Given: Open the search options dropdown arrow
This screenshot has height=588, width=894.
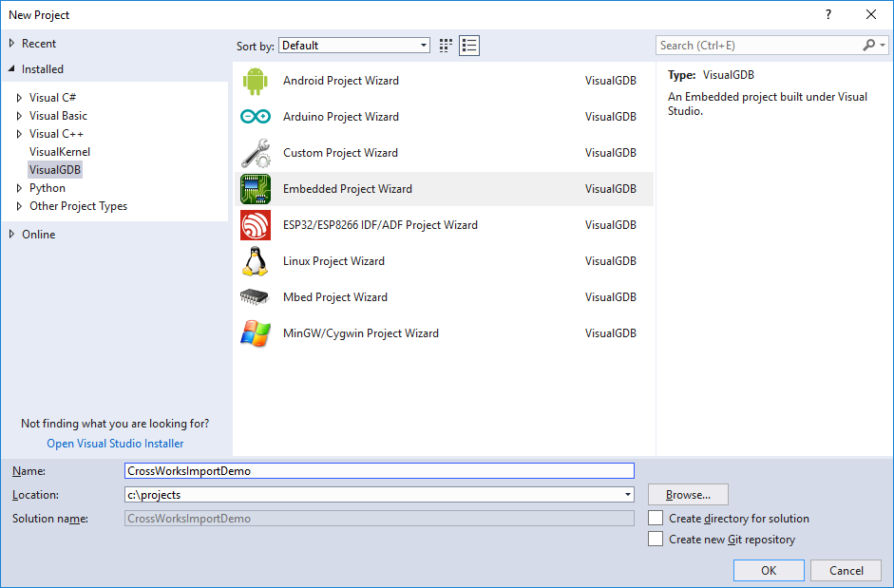Looking at the screenshot, I should click(x=882, y=45).
